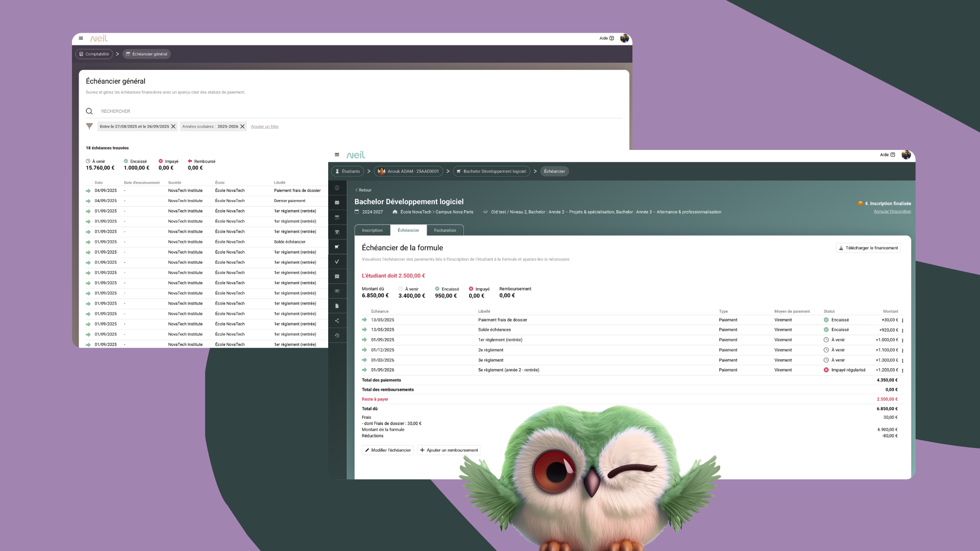The image size is (980, 551).
Task: Click the Annuler l'inscription link
Action: pos(892,211)
